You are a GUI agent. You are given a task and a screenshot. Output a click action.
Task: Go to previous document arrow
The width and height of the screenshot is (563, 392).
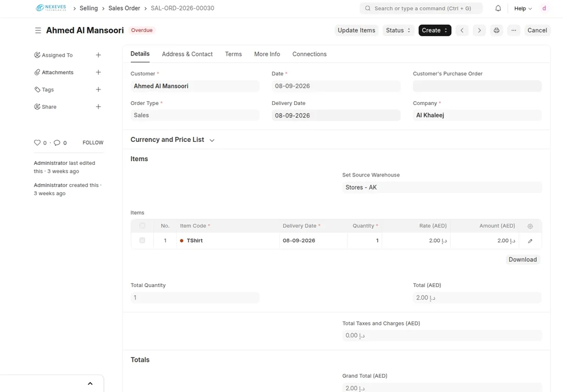coord(462,30)
